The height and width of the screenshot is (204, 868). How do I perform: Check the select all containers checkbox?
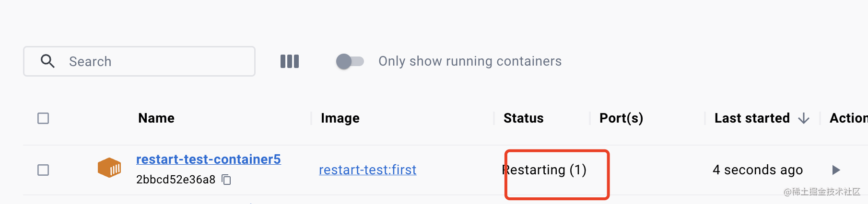[x=43, y=118]
